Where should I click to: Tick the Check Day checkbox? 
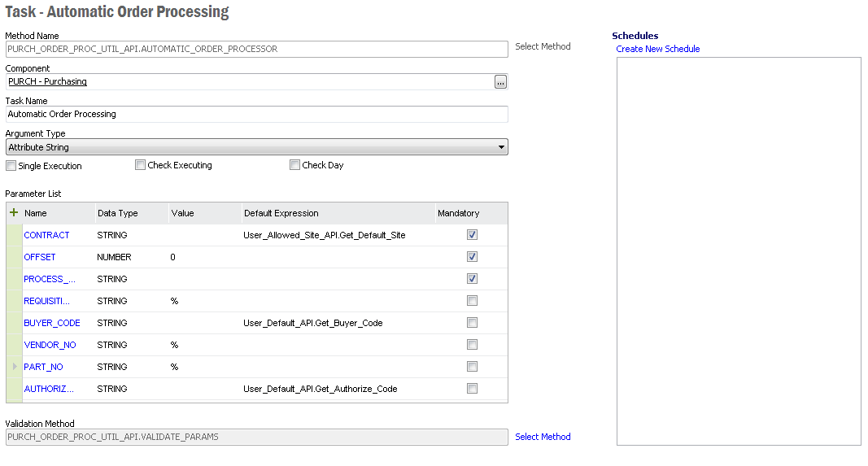tap(295, 165)
